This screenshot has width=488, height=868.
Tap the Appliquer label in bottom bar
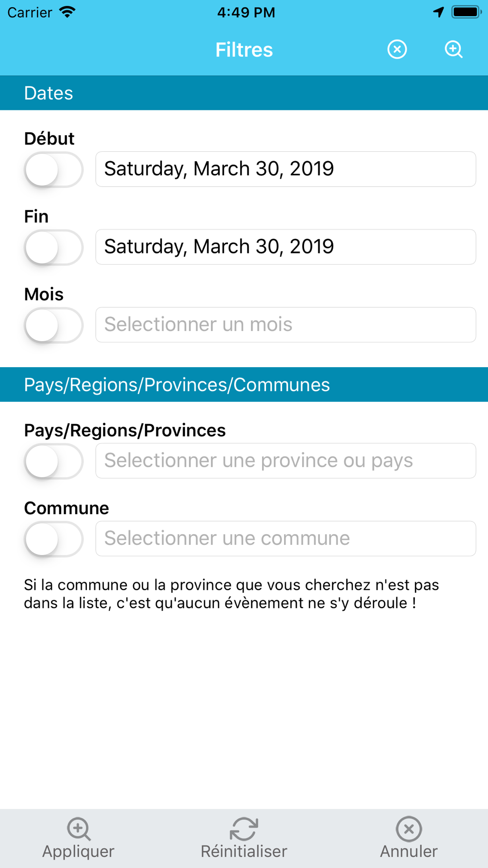point(78,851)
